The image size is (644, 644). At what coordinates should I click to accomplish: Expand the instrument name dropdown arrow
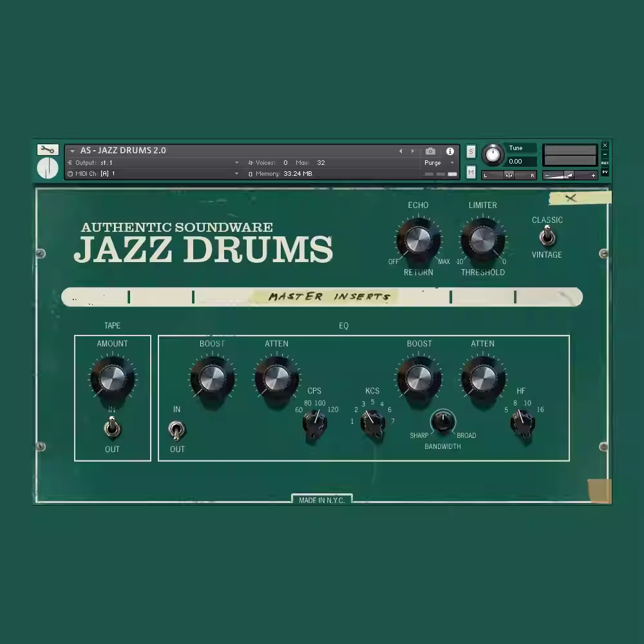click(x=72, y=151)
